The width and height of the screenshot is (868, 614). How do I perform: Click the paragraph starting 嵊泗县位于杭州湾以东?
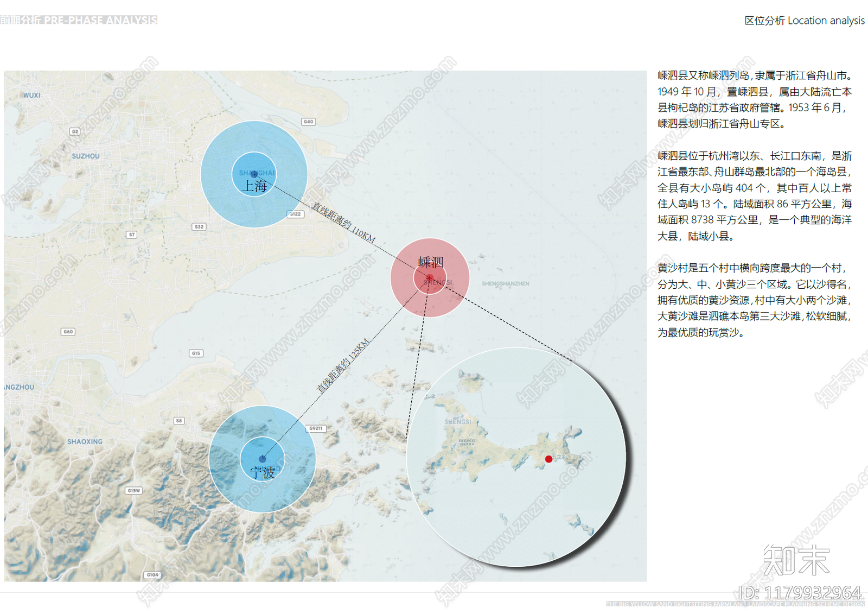[755, 196]
